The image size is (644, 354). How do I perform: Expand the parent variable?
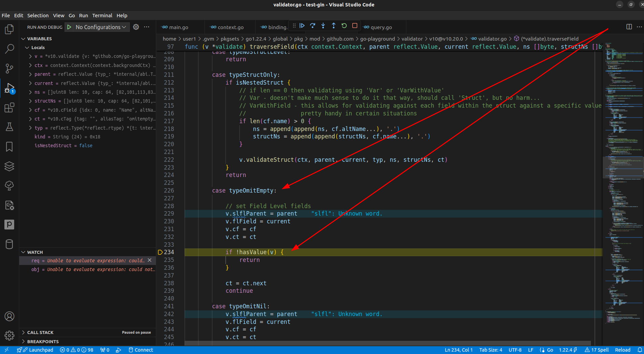[x=30, y=74]
